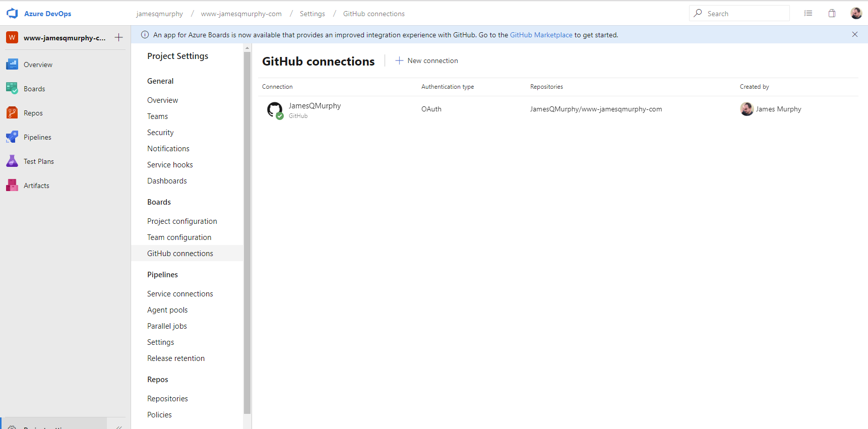868x429 pixels.
Task: Open the user profile avatar in header
Action: (856, 14)
